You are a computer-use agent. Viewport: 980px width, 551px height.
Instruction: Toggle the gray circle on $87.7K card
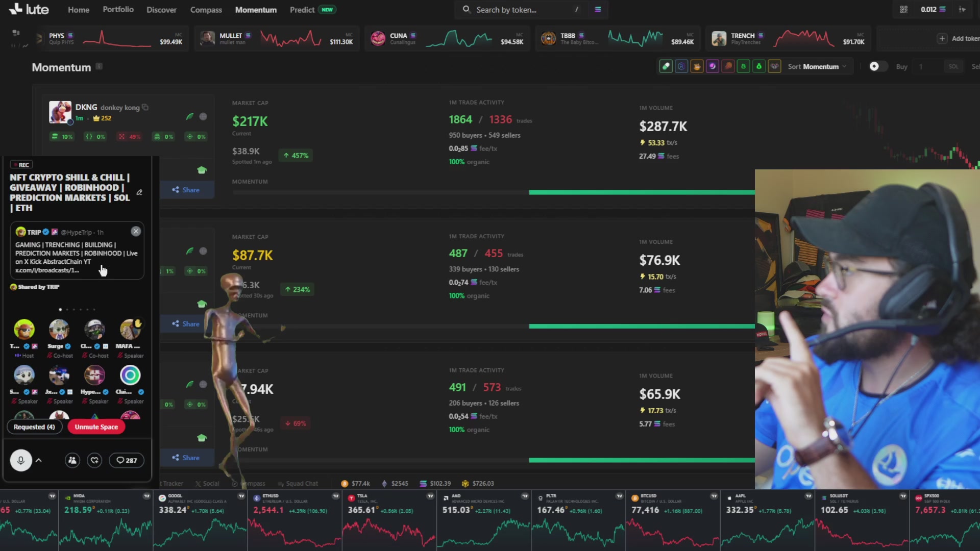(203, 251)
